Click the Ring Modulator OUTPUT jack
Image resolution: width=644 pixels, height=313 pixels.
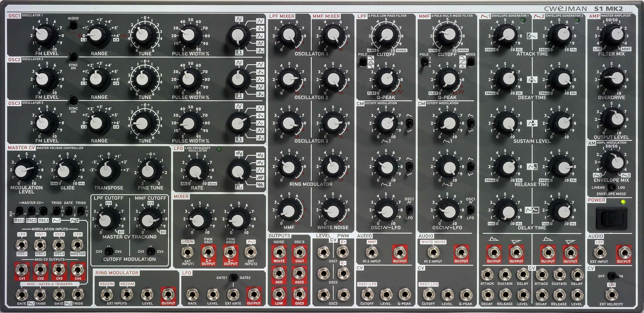(168, 295)
